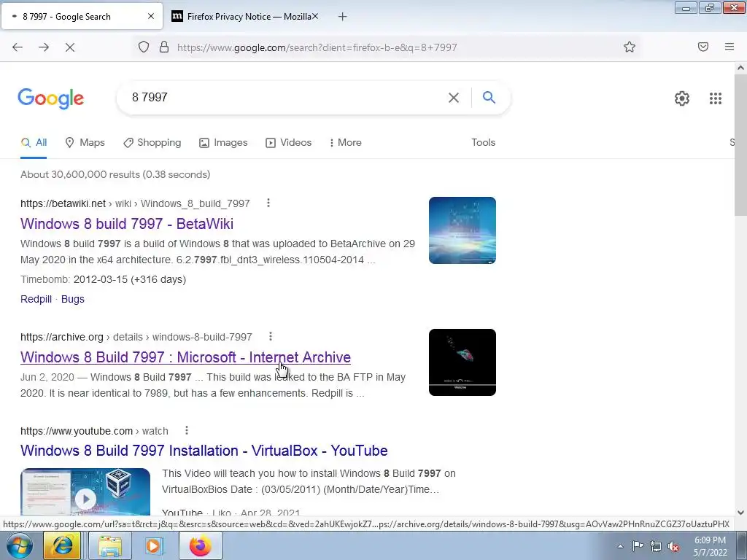
Task: Open options menu for the betawiki.net result
Action: [268, 203]
